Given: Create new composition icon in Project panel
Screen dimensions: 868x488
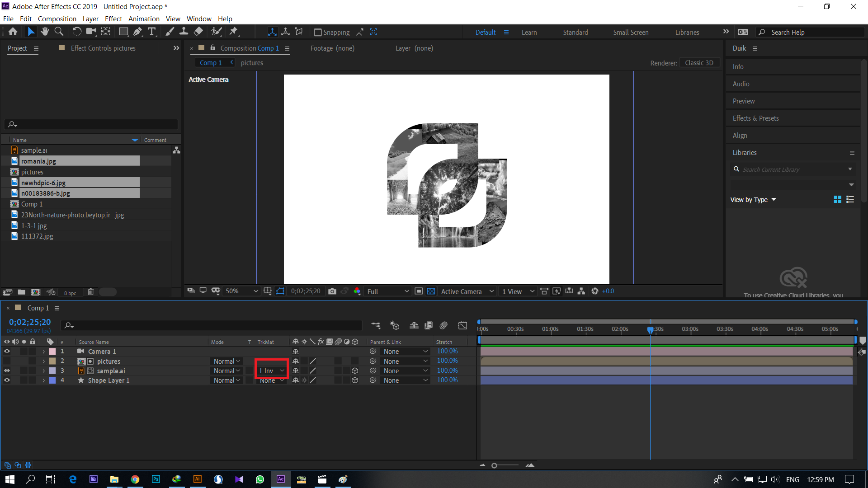Looking at the screenshot, I should 36,292.
